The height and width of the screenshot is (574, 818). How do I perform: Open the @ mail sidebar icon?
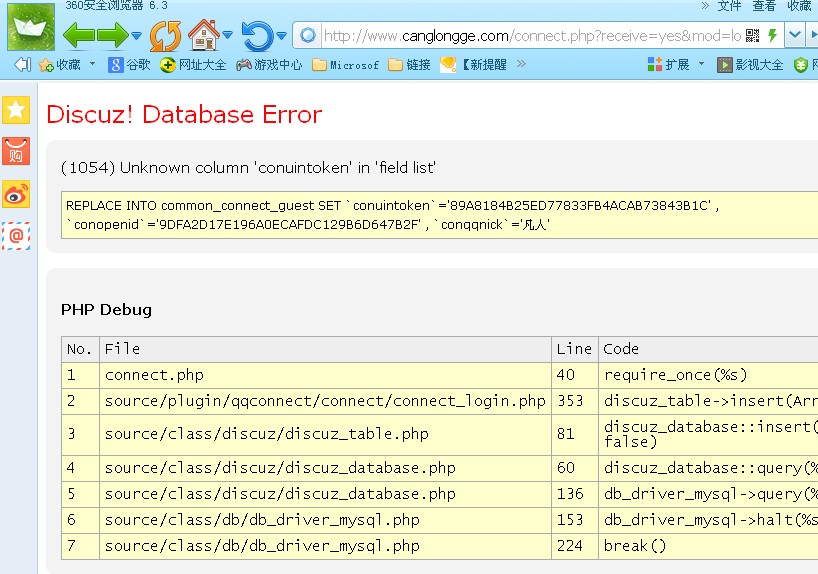(16, 236)
